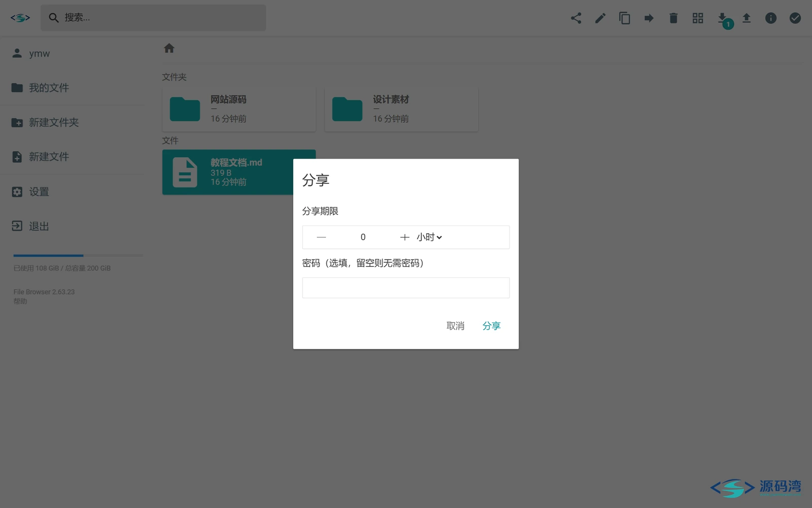Focus the share password input field
The height and width of the screenshot is (508, 812).
(405, 288)
